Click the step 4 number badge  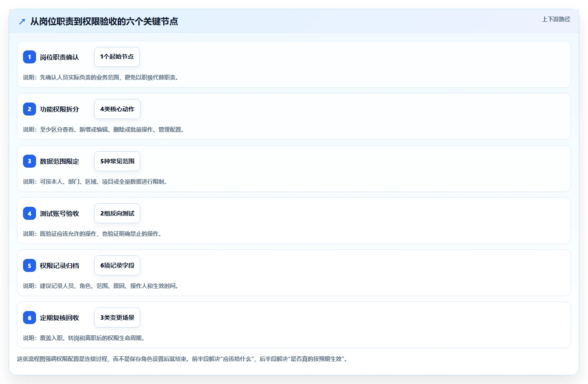pos(30,213)
